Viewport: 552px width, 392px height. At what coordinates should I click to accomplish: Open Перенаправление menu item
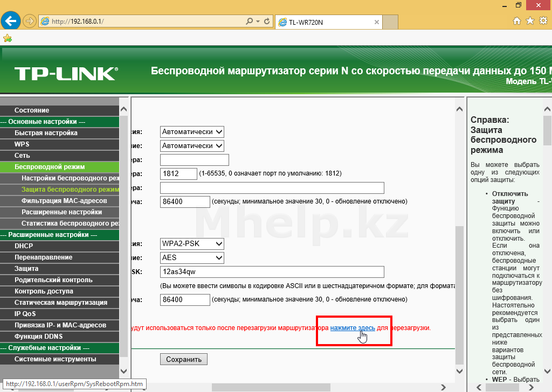coord(59,257)
